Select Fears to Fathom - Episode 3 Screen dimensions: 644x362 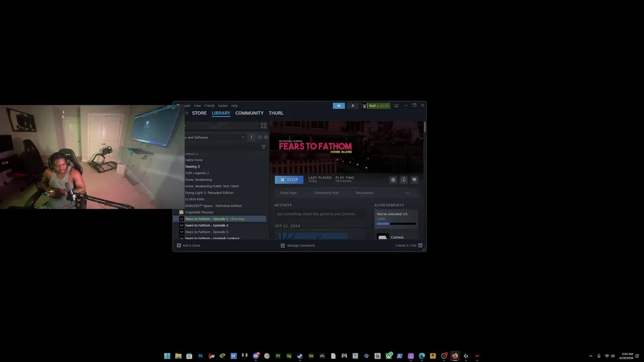(206, 232)
